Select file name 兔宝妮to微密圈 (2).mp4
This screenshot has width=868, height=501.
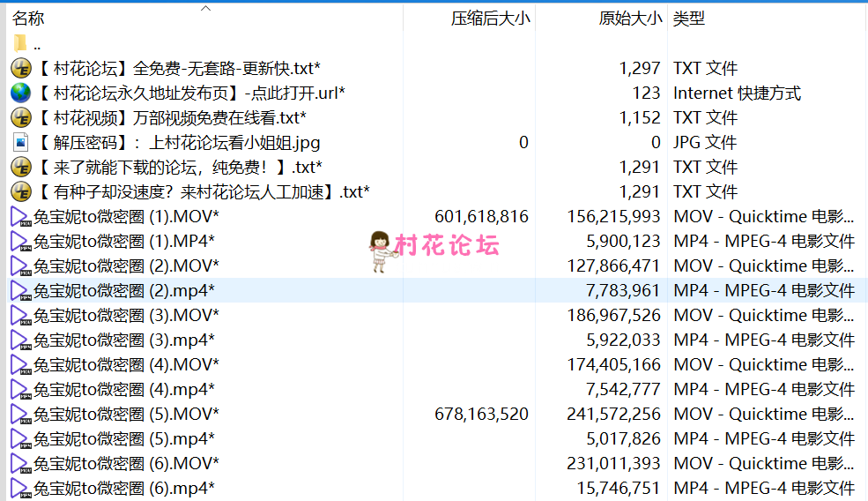[124, 290]
